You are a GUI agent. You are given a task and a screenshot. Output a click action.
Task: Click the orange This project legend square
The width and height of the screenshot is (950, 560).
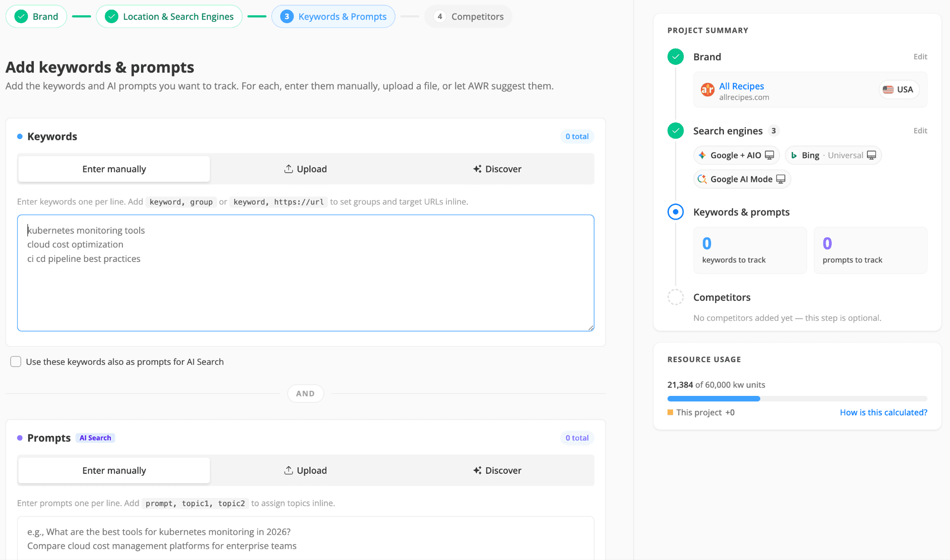click(x=670, y=412)
